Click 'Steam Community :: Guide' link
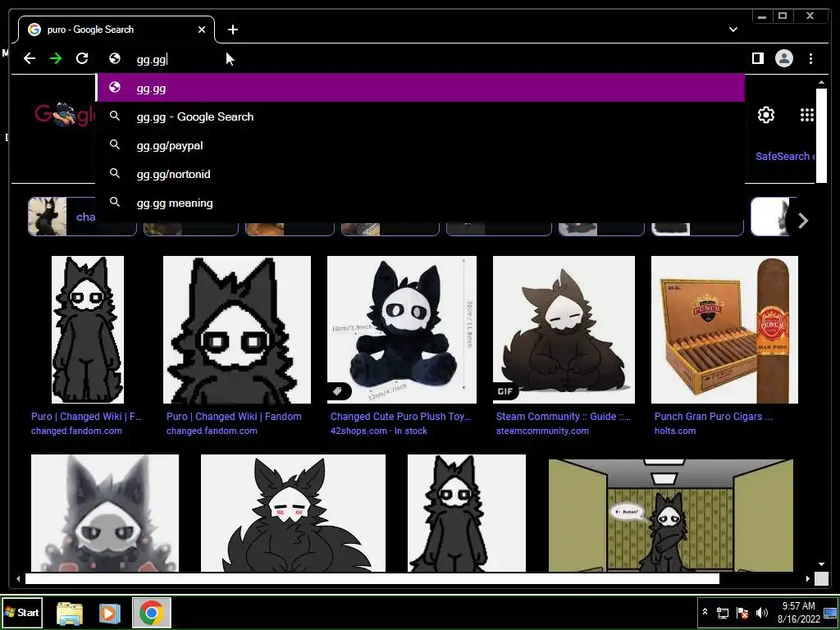 tap(563, 416)
